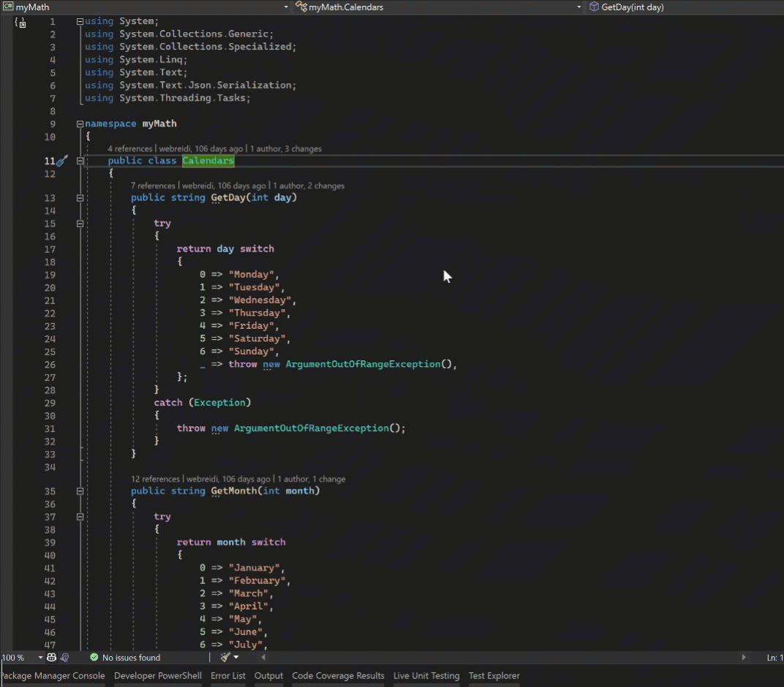Click the green 'No issues found' checkmark icon
Viewport: 784px width, 687px height.
[94, 656]
